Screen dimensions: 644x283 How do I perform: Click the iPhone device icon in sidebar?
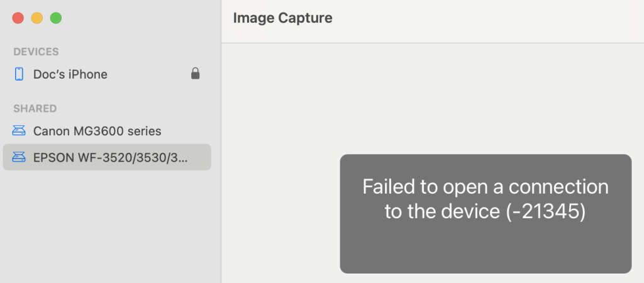click(x=19, y=74)
